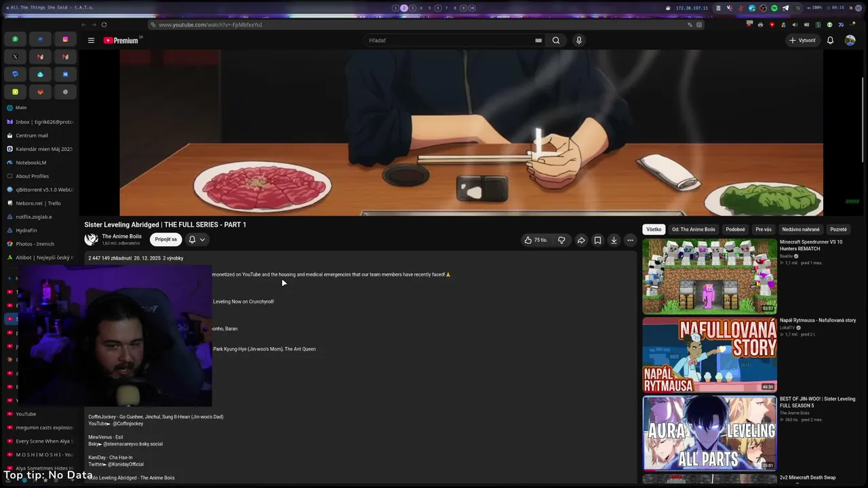Select the 'Nedávno nahrané' filter chip

pos(801,230)
